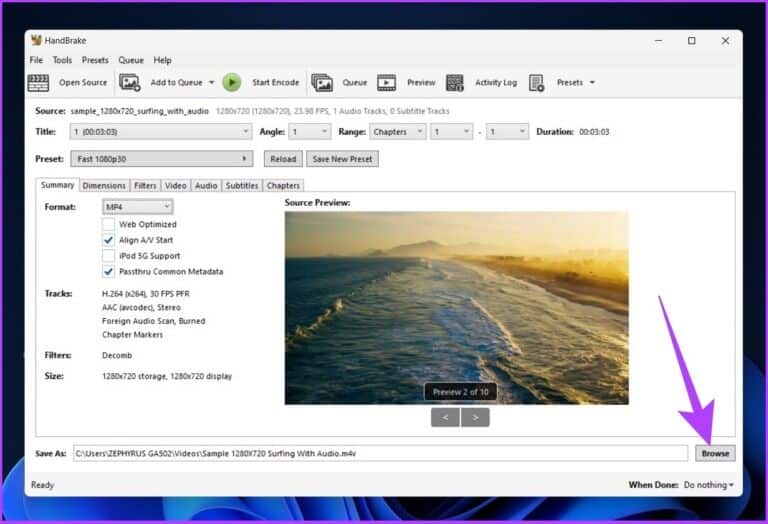
Task: Expand the Add to Queue dropdown arrow
Action: click(212, 82)
